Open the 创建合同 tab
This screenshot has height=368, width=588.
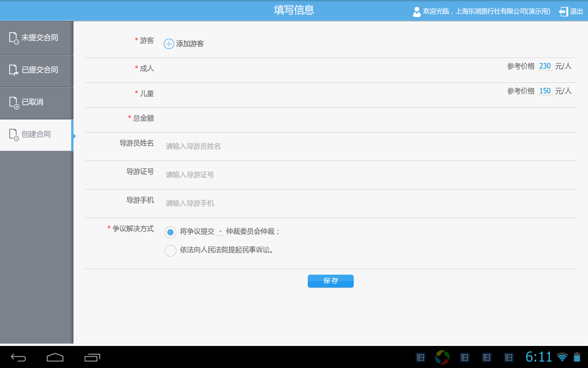coord(37,135)
